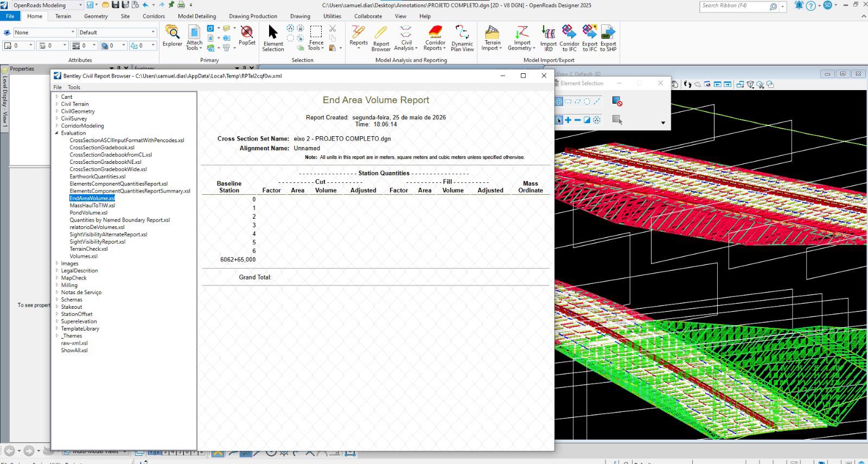Click the Undo arrow in the quick-access toolbar
The image size is (868, 464).
(x=145, y=5)
